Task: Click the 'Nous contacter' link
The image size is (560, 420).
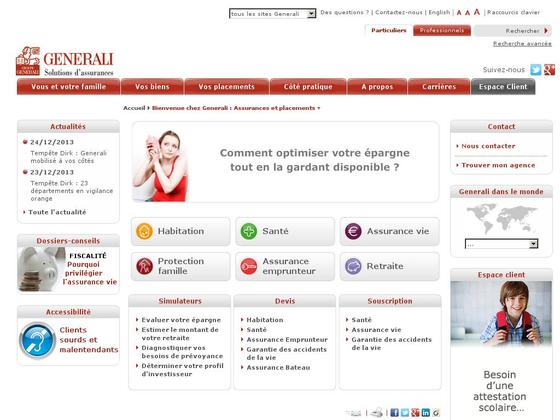Action: 488,146
